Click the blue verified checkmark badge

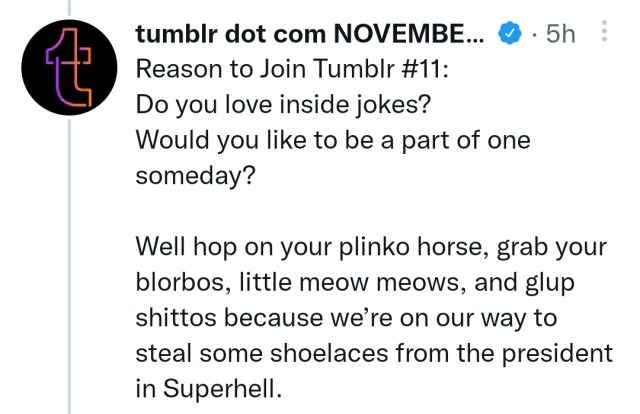coord(509,34)
